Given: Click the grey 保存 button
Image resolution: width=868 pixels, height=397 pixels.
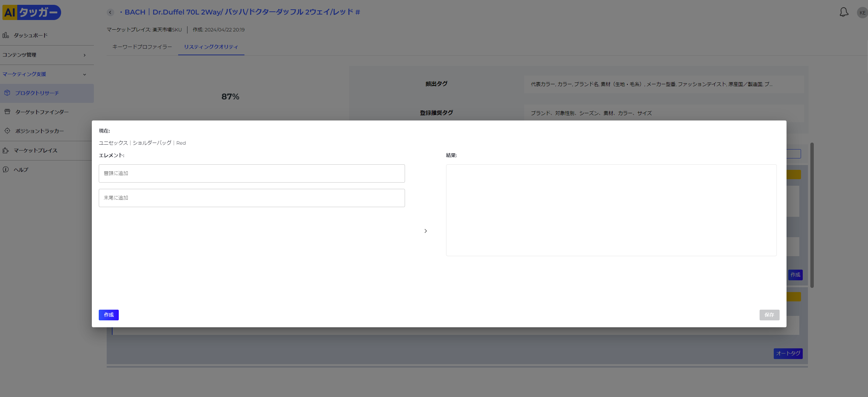Looking at the screenshot, I should point(769,315).
